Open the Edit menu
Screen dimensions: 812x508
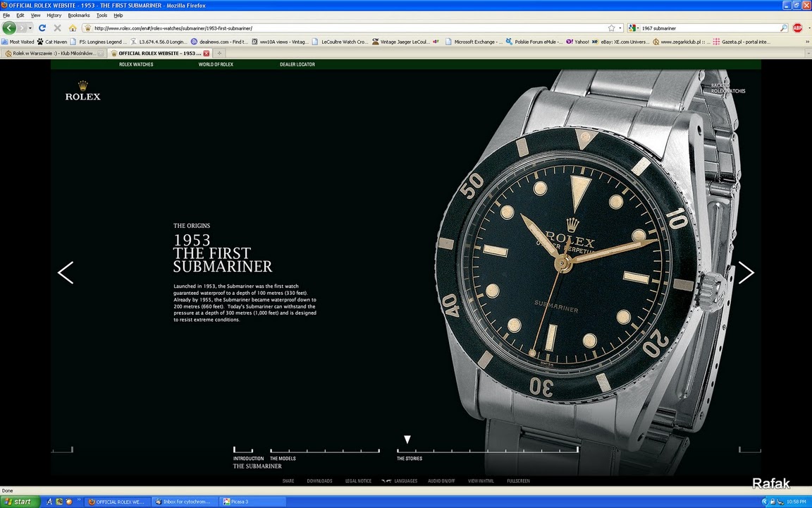(x=20, y=16)
